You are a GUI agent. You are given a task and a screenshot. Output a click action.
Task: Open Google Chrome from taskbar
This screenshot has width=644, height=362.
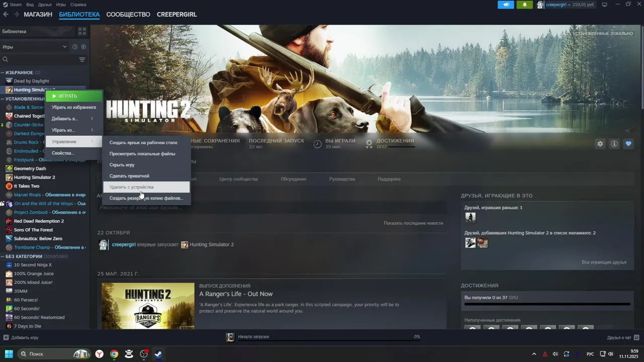(114, 354)
